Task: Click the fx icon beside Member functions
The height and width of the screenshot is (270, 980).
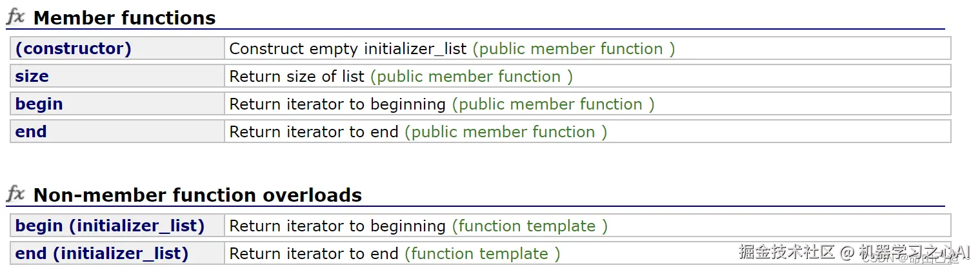Action: click(x=15, y=17)
